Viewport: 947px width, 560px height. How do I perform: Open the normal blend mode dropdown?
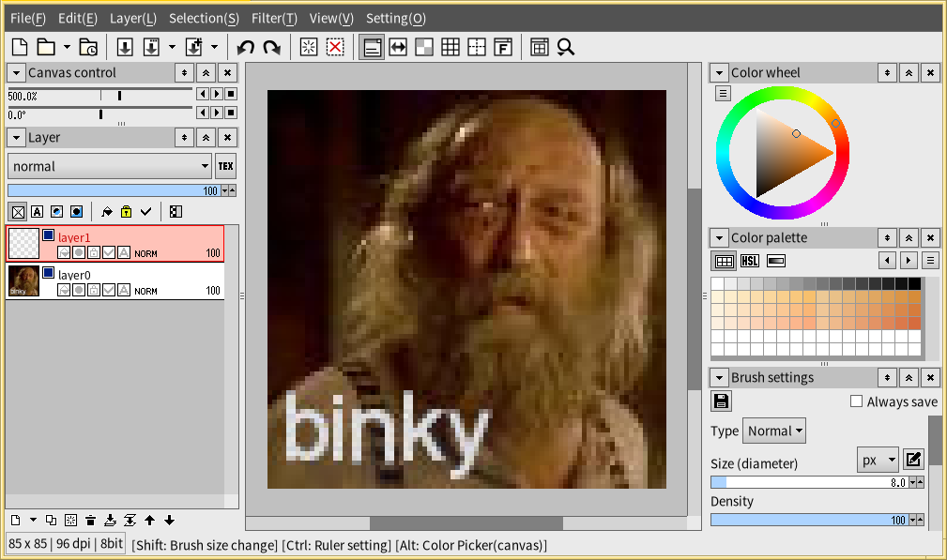point(109,166)
